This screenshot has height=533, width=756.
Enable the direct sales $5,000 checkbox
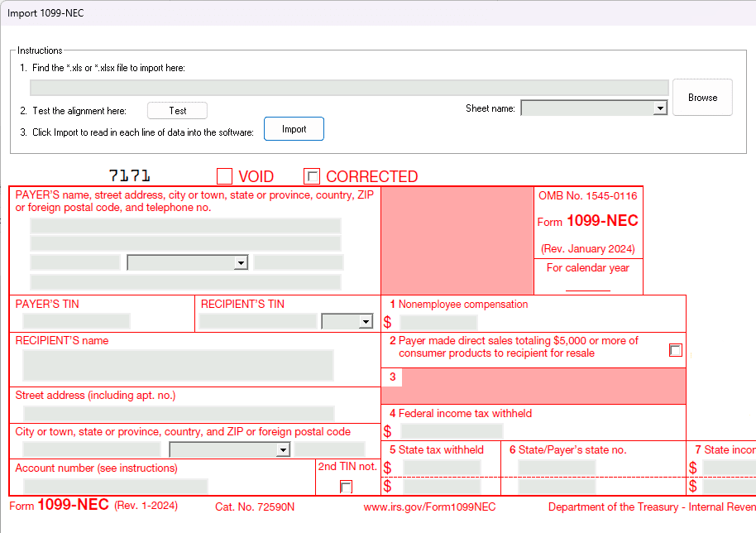tap(676, 350)
